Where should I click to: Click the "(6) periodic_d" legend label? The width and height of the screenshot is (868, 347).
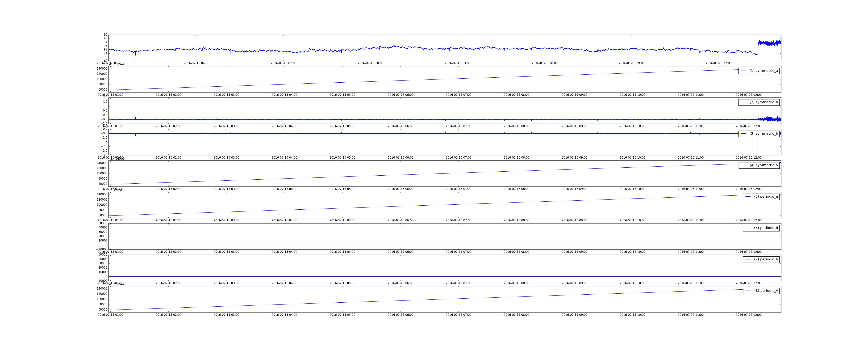pos(766,228)
